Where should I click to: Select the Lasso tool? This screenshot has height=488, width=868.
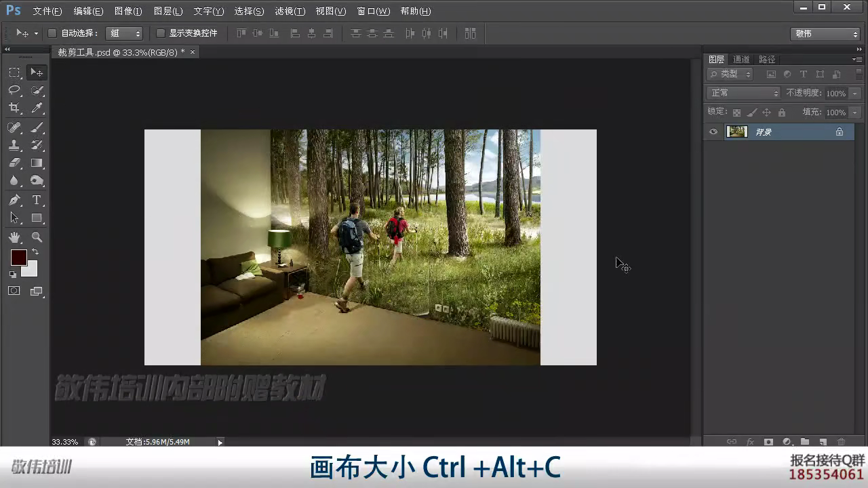coord(14,90)
